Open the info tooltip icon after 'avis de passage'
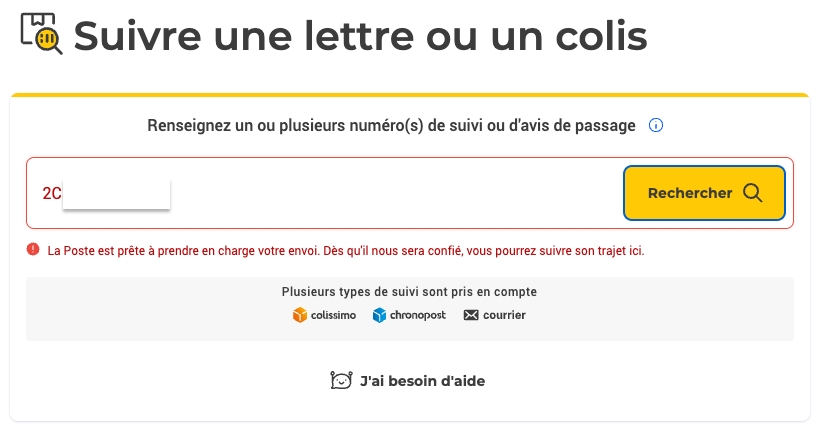Screen dimensions: 821x431 [x=657, y=126]
